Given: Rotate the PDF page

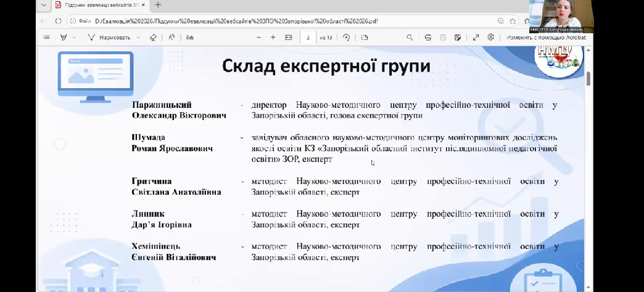Looking at the screenshot, I should 347,38.
